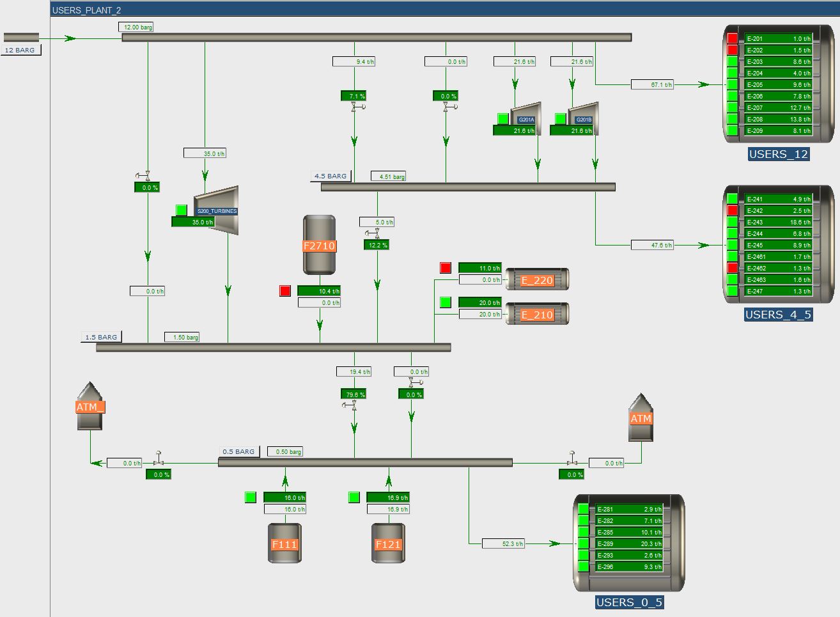Screen dimensions: 840x617
Task: Click the 35.0 t/h setpoint field above S200_TURBINES
Action: pos(205,153)
